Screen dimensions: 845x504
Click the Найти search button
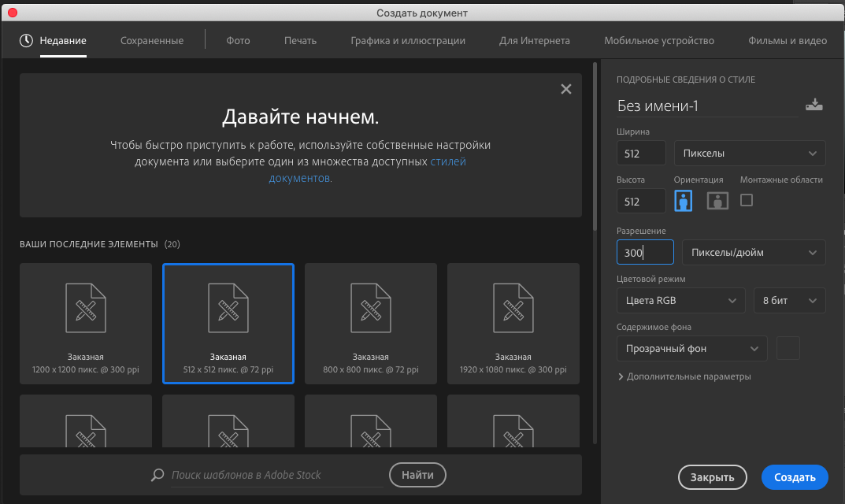coord(417,474)
